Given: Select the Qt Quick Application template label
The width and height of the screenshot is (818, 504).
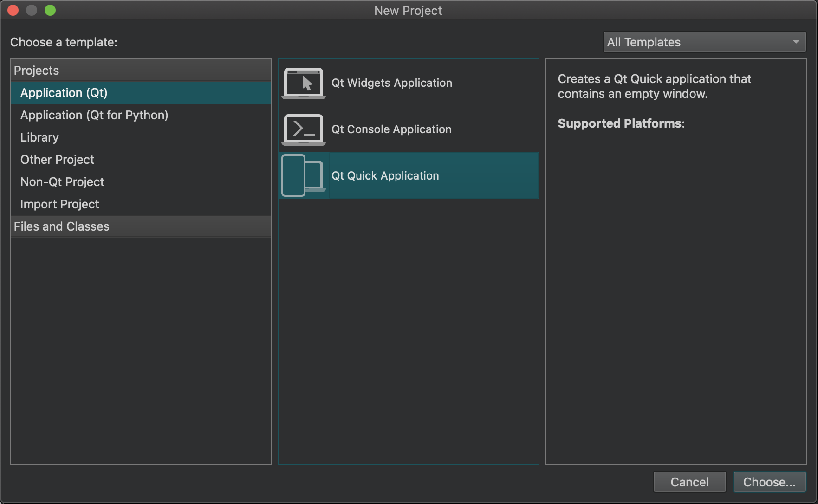Looking at the screenshot, I should coord(385,176).
